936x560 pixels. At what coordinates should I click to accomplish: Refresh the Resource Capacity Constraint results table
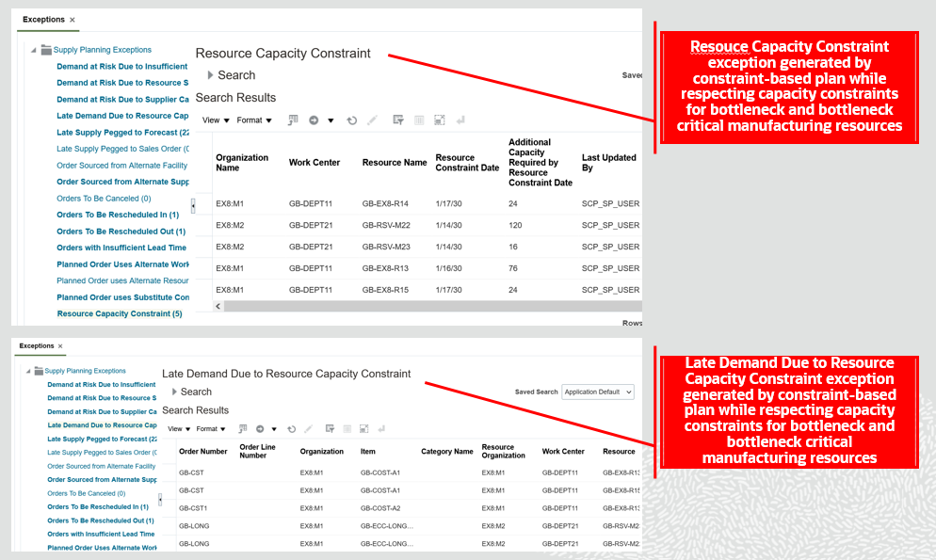(x=352, y=120)
